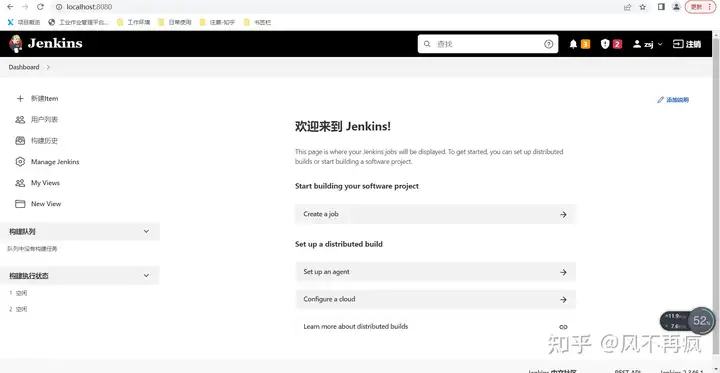The width and height of the screenshot is (720, 373).
Task: Click the Manage Jenkins gear icon
Action: pyautogui.click(x=20, y=162)
